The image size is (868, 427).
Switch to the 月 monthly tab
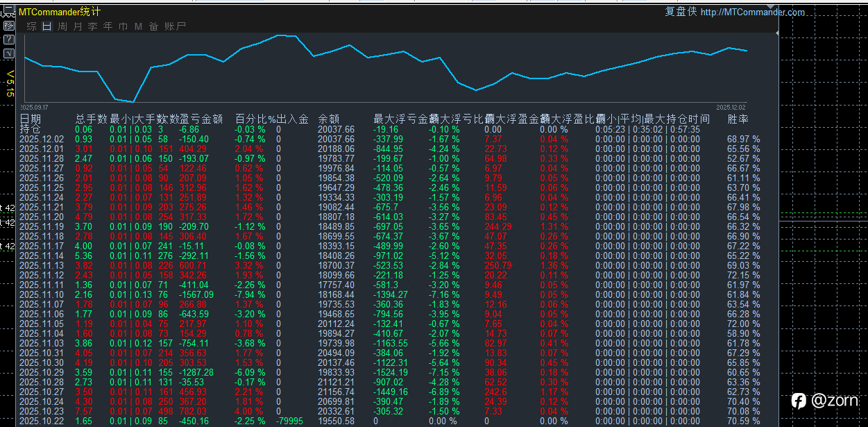[77, 26]
